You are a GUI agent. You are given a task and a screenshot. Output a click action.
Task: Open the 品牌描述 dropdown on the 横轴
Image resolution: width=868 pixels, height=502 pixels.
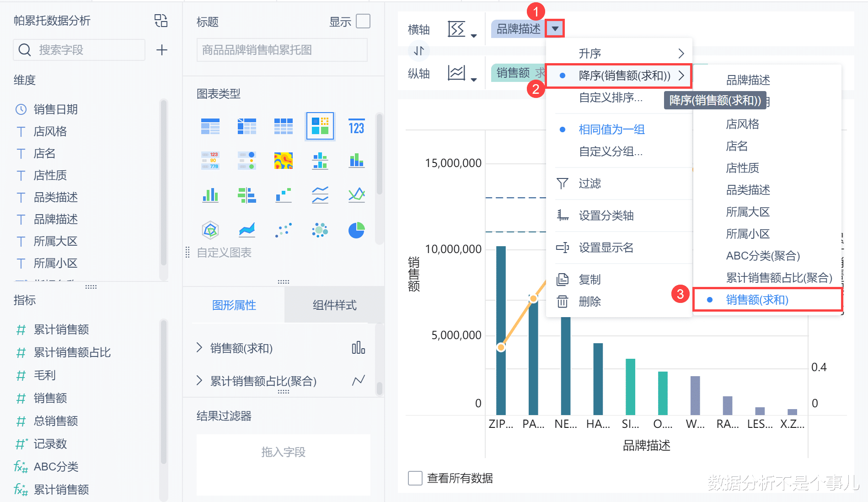point(555,28)
